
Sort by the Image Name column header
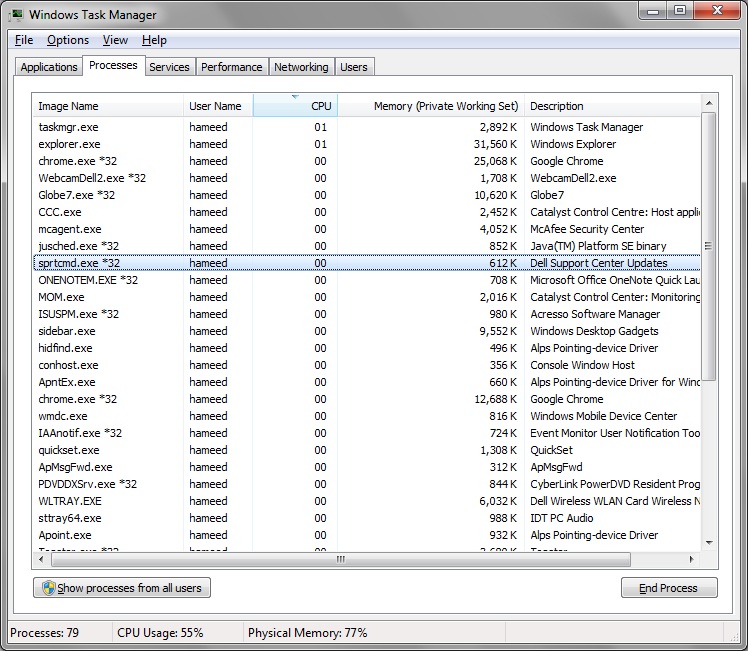coord(108,105)
